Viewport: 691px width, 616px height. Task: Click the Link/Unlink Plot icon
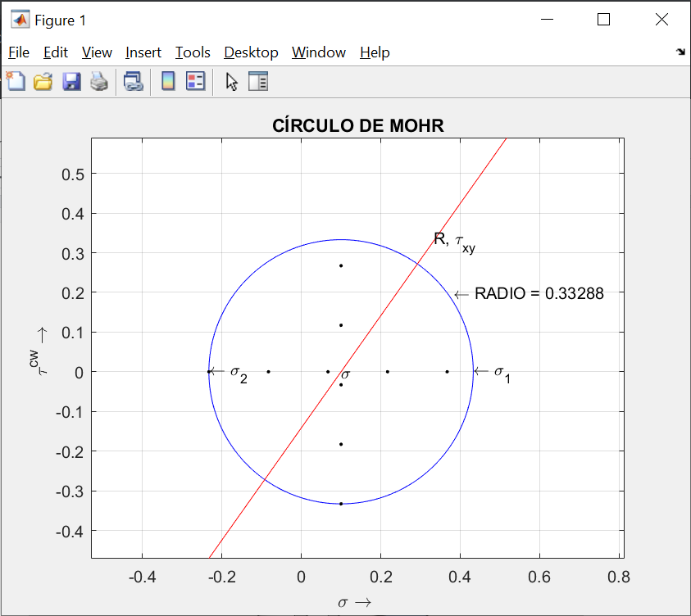click(133, 81)
